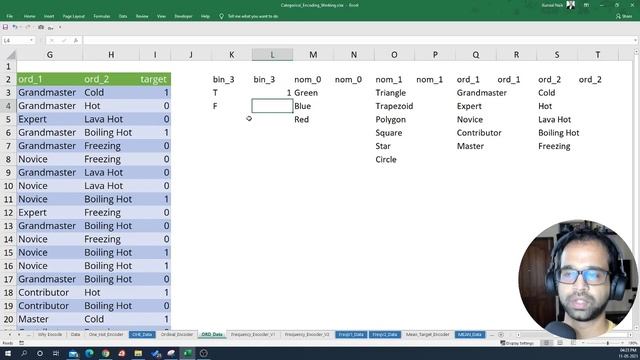The height and width of the screenshot is (360, 640).
Task: Open the Review ribbon tab
Action: tap(142, 16)
